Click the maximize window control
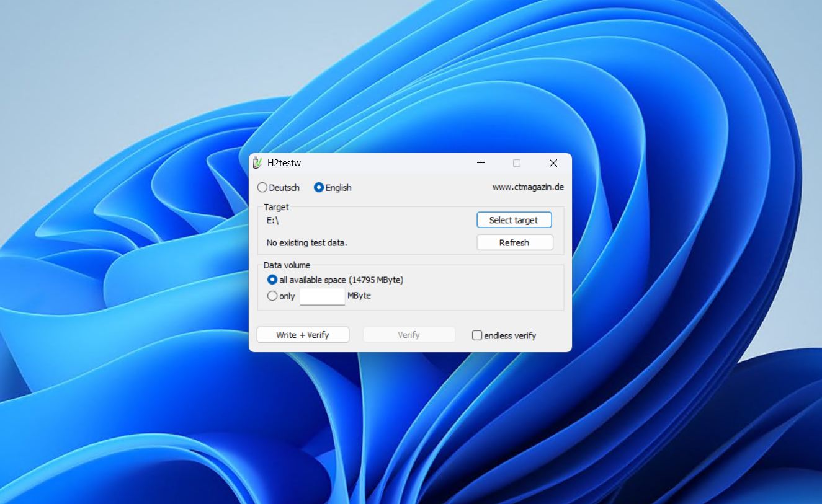This screenshot has height=504, width=822. 516,162
